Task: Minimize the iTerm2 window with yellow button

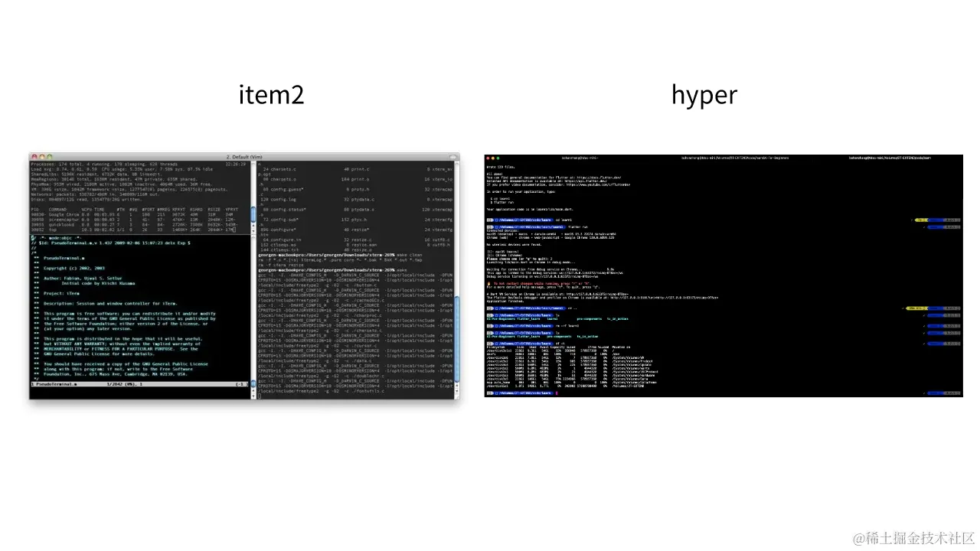Action: pos(42,157)
